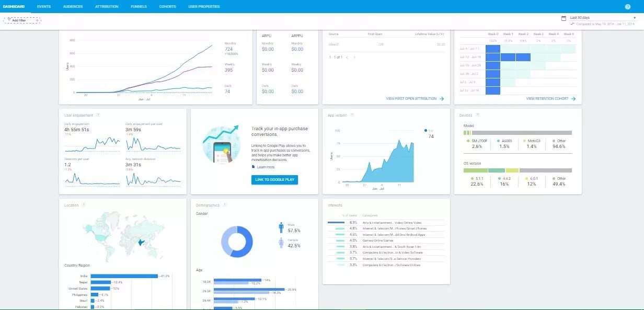
Task: Click help icon next to App version
Action: click(352, 115)
